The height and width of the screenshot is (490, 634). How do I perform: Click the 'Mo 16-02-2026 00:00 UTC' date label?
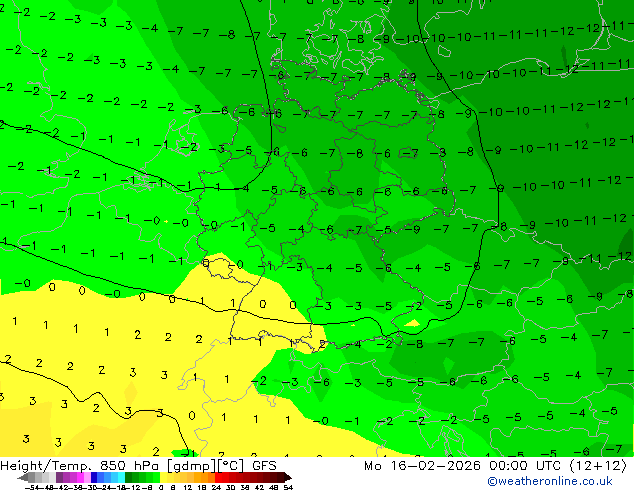click(x=462, y=466)
